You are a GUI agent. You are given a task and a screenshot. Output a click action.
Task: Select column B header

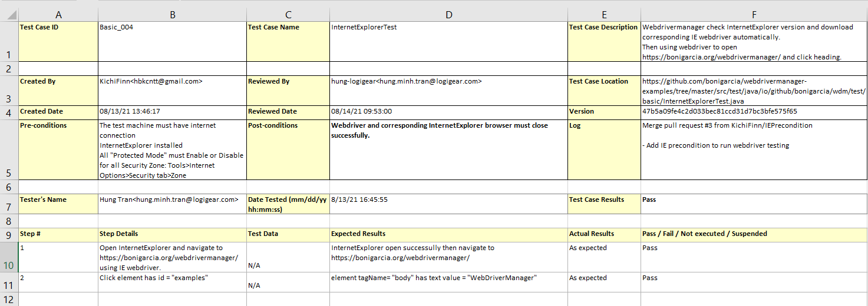click(172, 15)
